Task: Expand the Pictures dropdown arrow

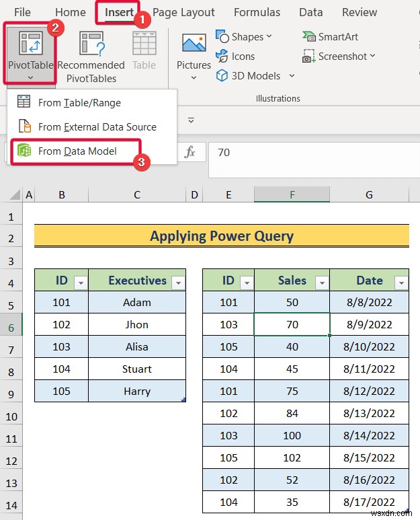Action: pyautogui.click(x=194, y=77)
